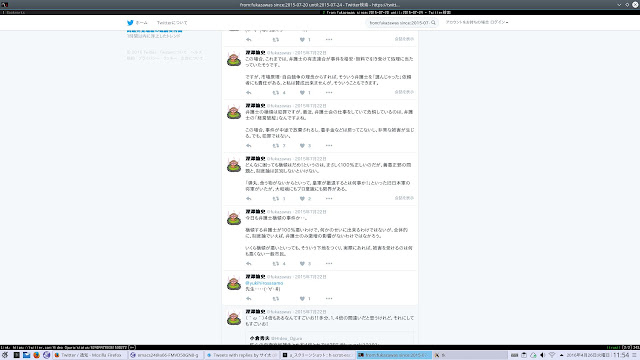
Task: Open the application menu at taskbar start
Action: tap(5, 355)
